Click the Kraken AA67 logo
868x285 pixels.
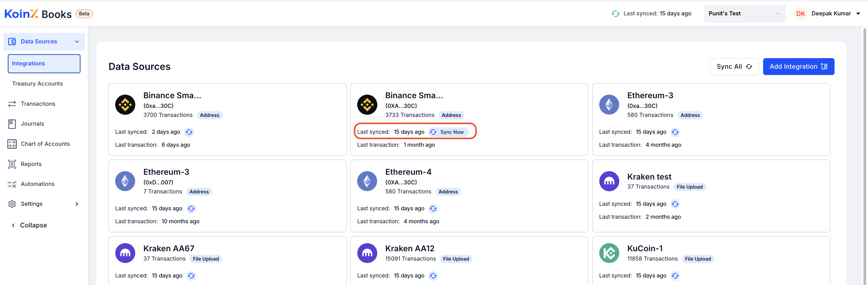pos(125,253)
